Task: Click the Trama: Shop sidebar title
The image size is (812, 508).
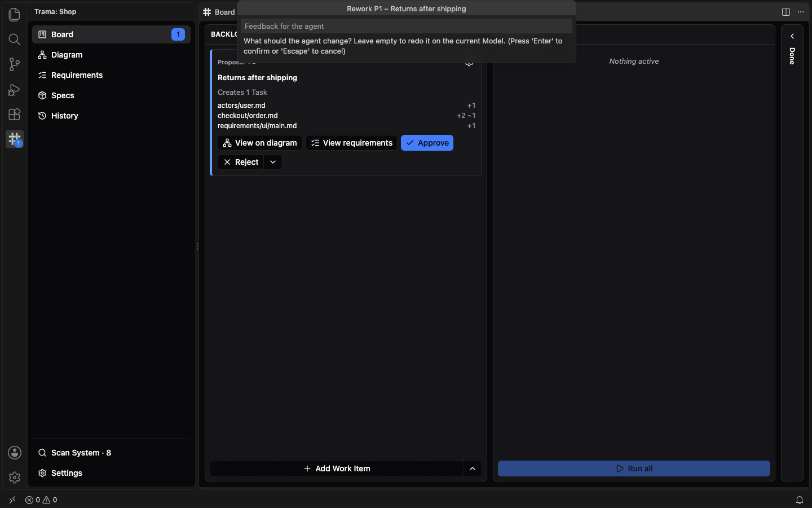Action: coord(55,12)
